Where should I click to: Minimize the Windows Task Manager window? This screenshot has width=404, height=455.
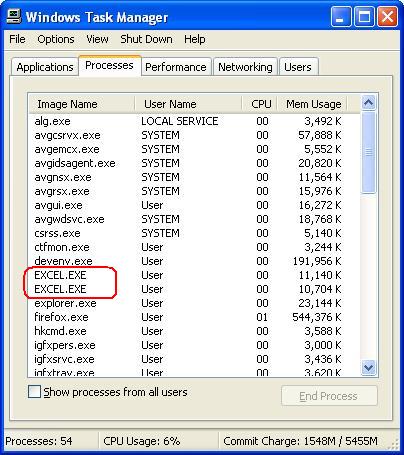[341, 16]
